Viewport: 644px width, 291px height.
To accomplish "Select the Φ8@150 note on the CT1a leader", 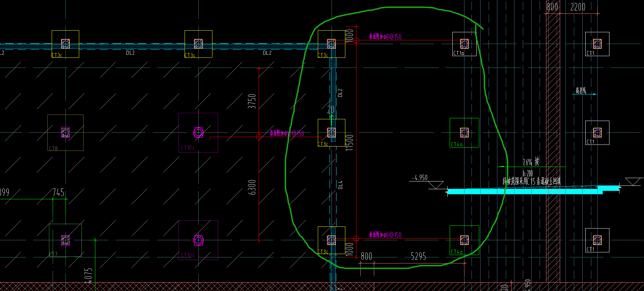I will [385, 37].
